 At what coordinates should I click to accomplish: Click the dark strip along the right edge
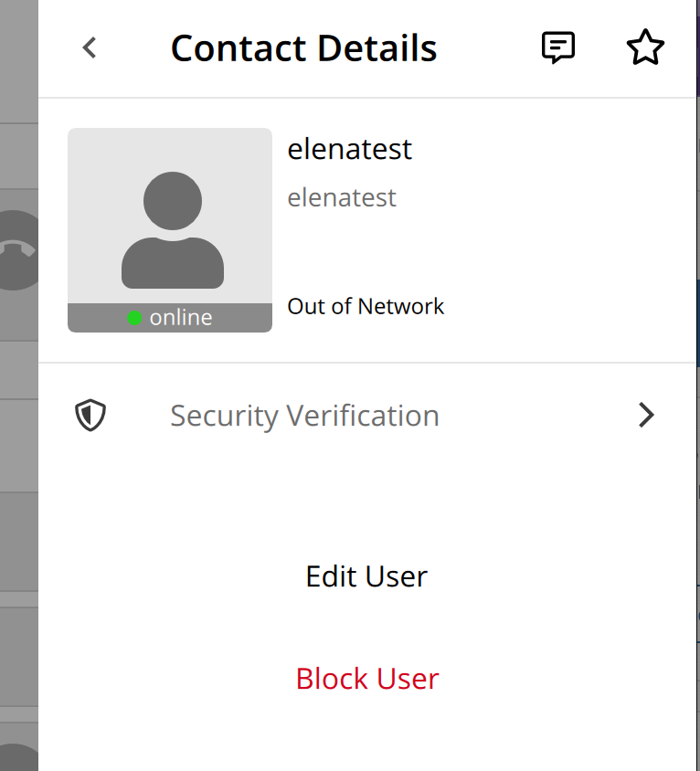click(x=698, y=385)
